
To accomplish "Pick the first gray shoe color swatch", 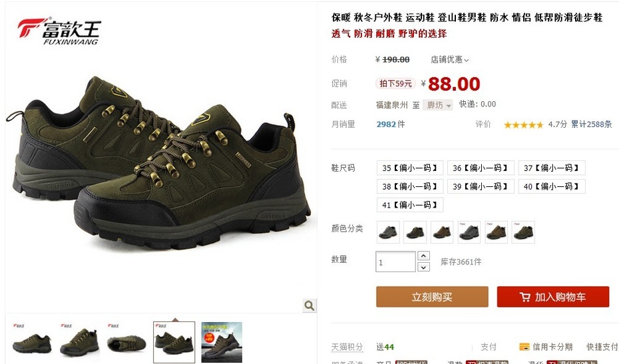I will pyautogui.click(x=388, y=232).
